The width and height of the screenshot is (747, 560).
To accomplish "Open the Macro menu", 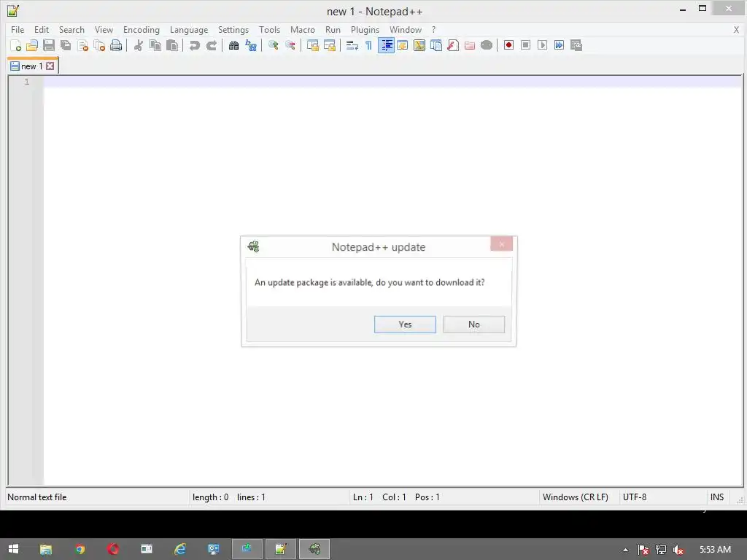I will coord(303,29).
